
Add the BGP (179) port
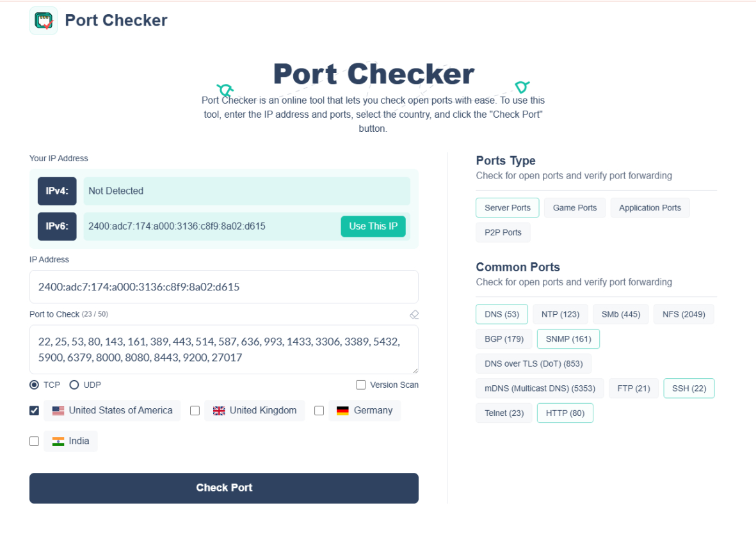pos(504,338)
